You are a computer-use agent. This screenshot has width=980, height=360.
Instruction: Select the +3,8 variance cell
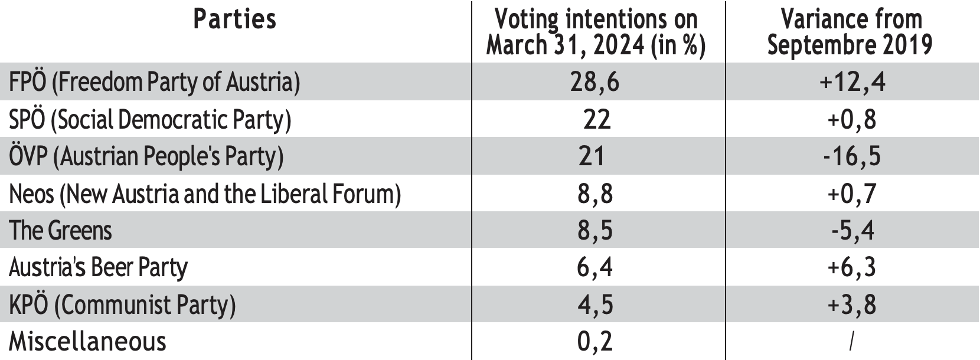852,305
